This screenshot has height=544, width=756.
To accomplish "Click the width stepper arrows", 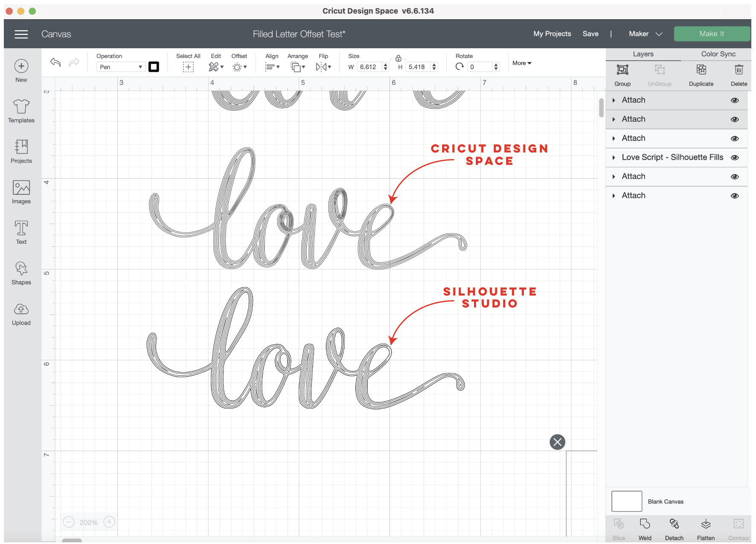I will [385, 67].
